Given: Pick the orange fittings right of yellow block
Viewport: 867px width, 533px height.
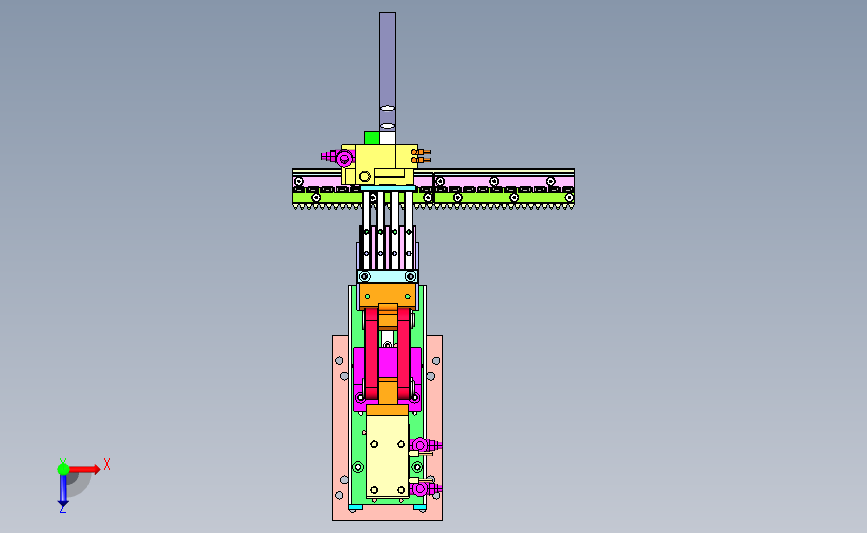Looking at the screenshot, I should click(x=421, y=156).
